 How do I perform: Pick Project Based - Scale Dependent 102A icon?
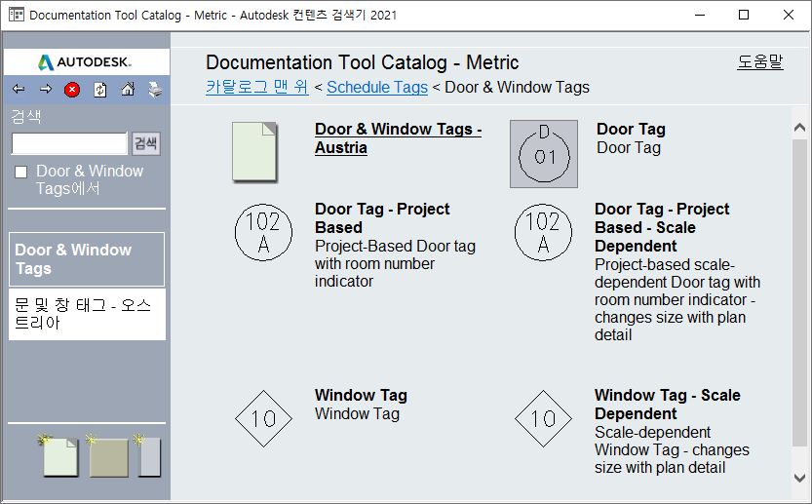tap(543, 232)
